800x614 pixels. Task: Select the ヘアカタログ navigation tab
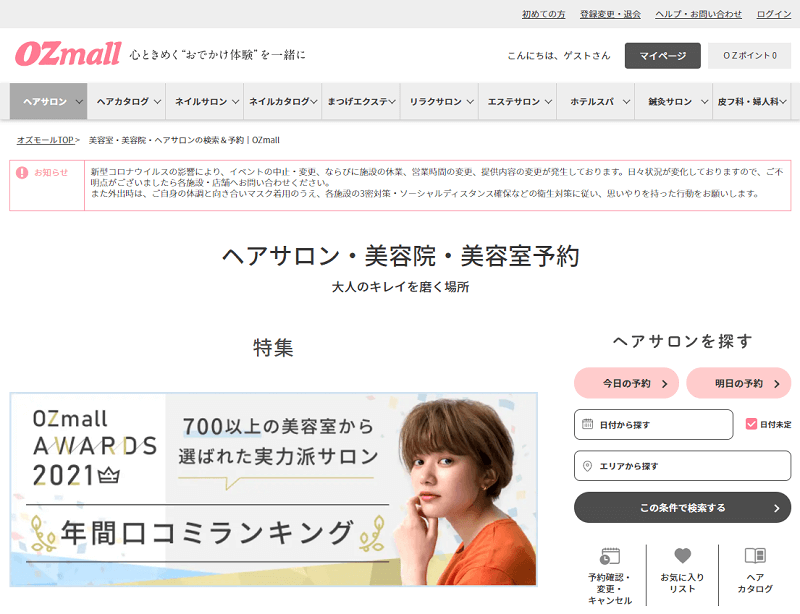127,102
